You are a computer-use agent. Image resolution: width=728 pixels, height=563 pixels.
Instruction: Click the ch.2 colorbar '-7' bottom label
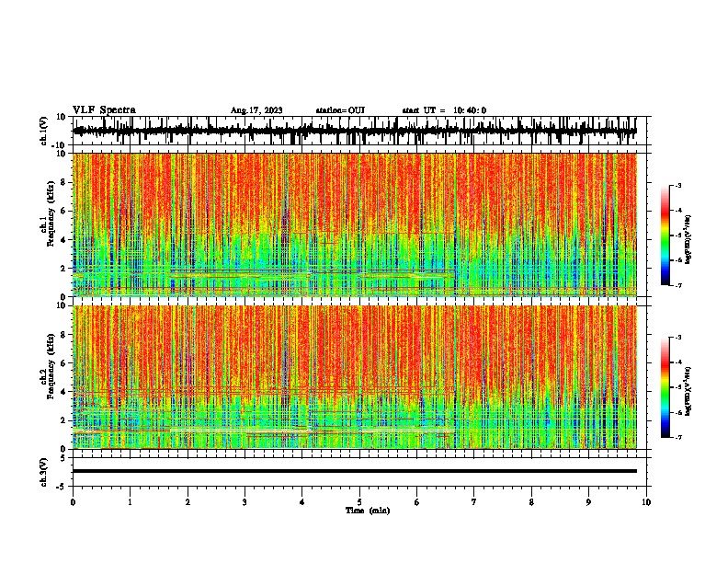677,437
